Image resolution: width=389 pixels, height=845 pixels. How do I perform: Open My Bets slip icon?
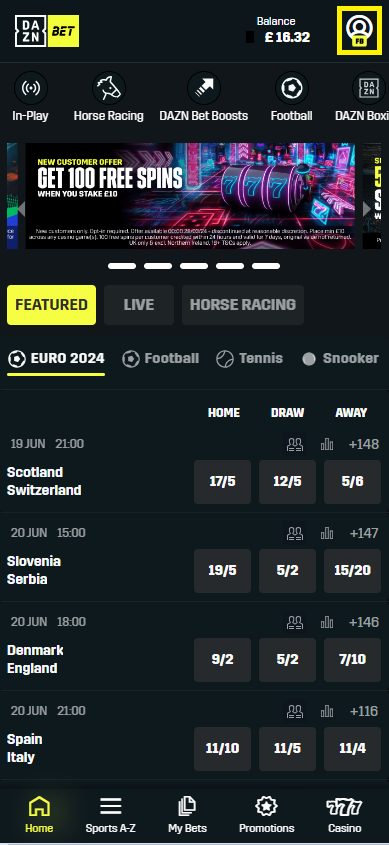pyautogui.click(x=187, y=807)
